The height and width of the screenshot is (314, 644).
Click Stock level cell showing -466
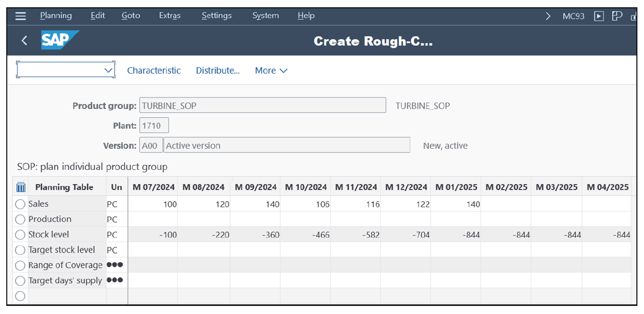tap(306, 235)
